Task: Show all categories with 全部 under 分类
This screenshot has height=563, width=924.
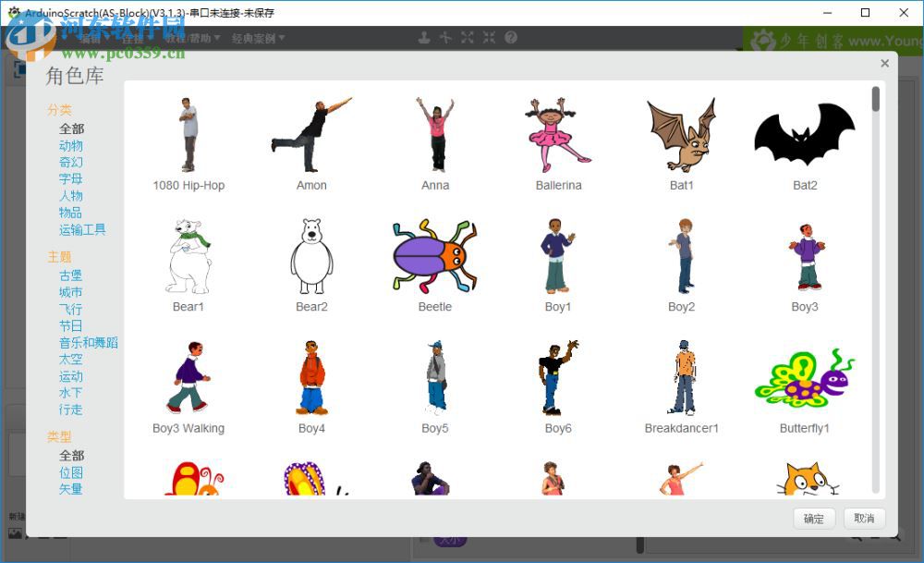Action: [x=71, y=129]
